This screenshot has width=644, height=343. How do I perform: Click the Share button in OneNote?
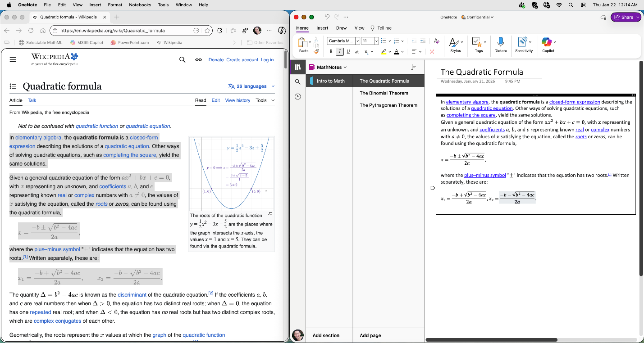(626, 17)
